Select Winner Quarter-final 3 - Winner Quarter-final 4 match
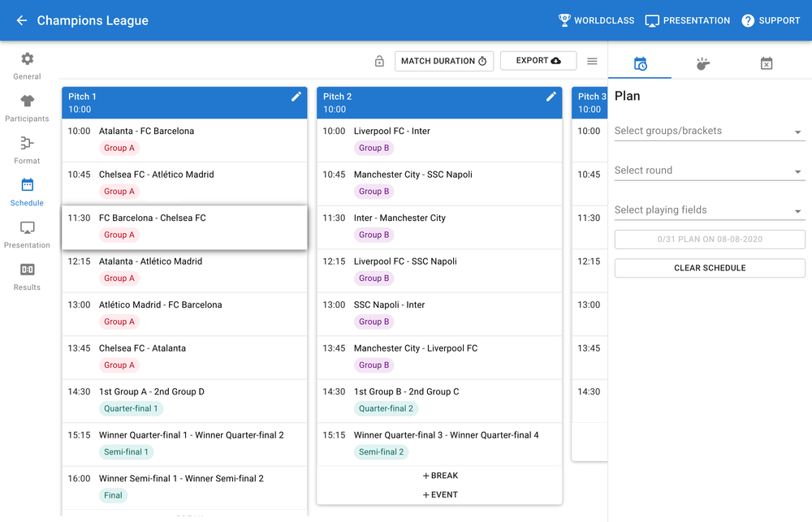Viewport: 812px width, 522px height. click(x=439, y=445)
